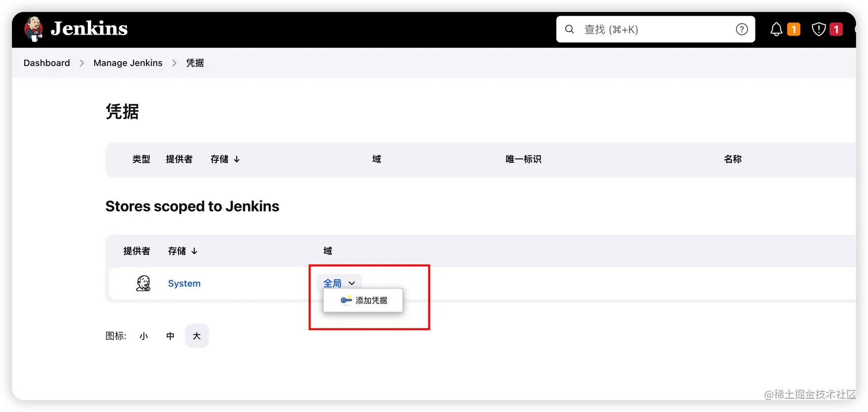Sort top table by 存储 column

[225, 159]
